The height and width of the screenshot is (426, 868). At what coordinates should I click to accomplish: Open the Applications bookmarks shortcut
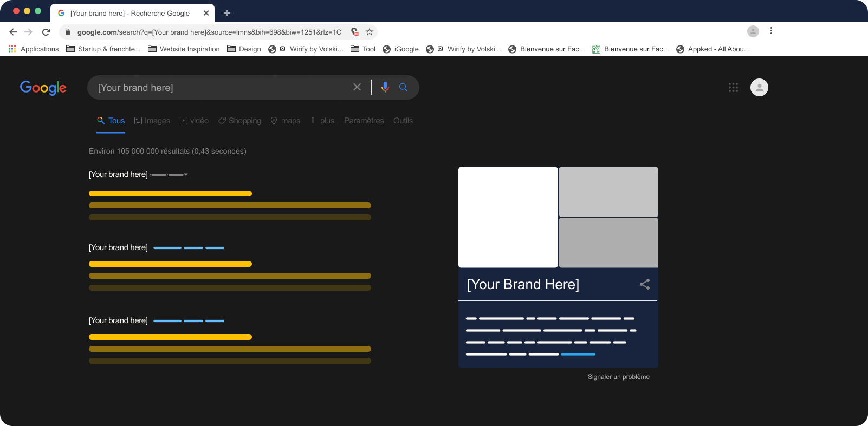tap(34, 49)
